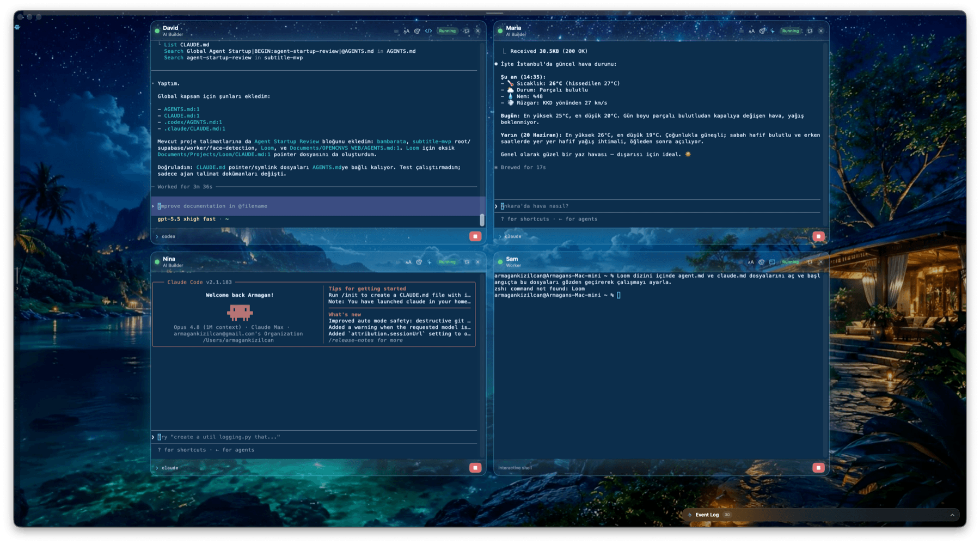Click 'Worked for 3m 36s' divider text

pos(185,187)
